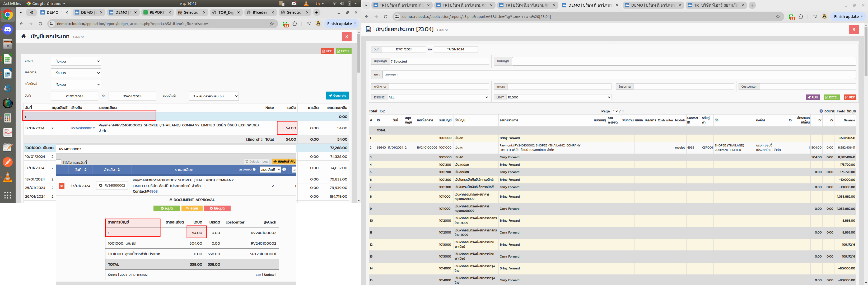Open the LIMIT 10,000 dropdown
The height and width of the screenshot is (285, 868).
559,97
